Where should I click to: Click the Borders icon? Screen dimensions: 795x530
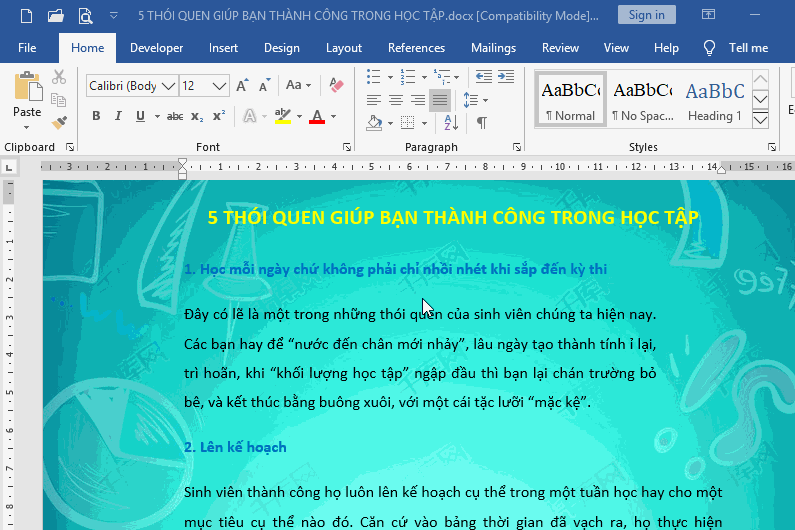pyautogui.click(x=408, y=123)
